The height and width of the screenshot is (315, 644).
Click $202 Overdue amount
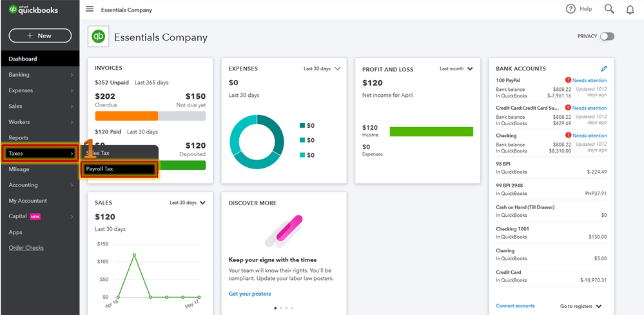tap(105, 96)
